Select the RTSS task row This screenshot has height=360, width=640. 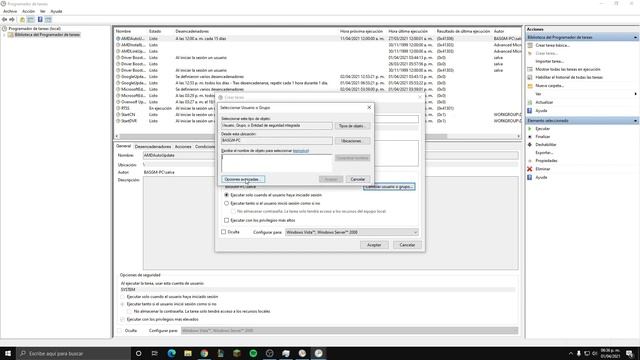pos(318,108)
